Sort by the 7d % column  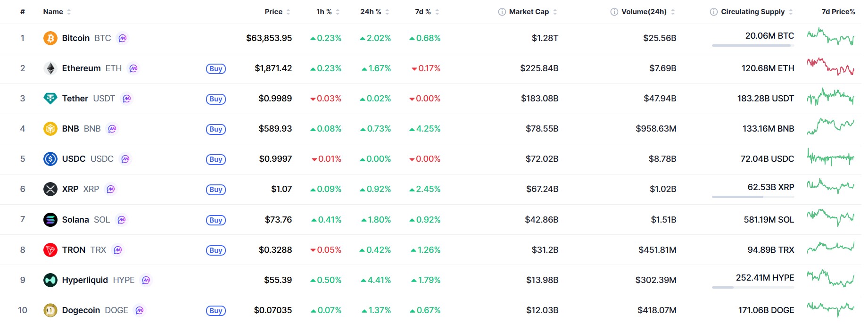(427, 12)
